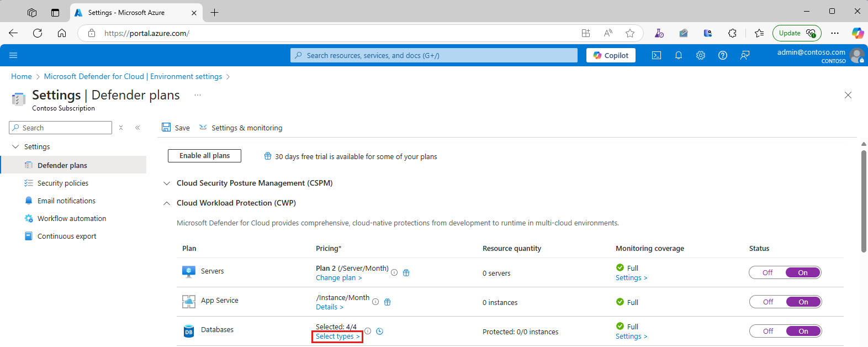Collapse the Settings tree group in the sidebar
This screenshot has height=347, width=868.
pyautogui.click(x=15, y=146)
